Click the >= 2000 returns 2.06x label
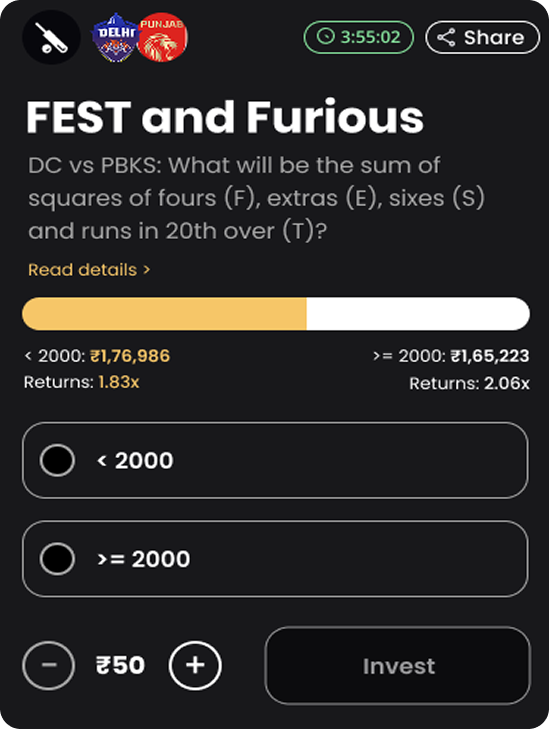Screen dimensions: 549x729 click(470, 384)
